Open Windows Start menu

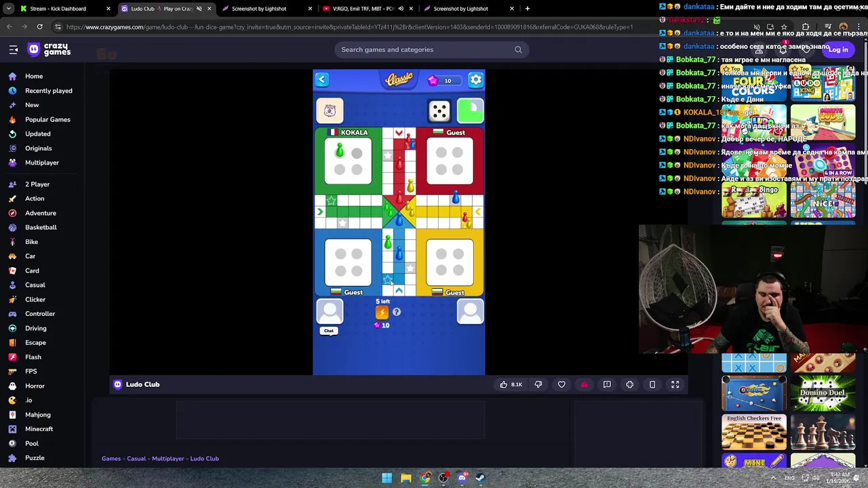[x=387, y=478]
